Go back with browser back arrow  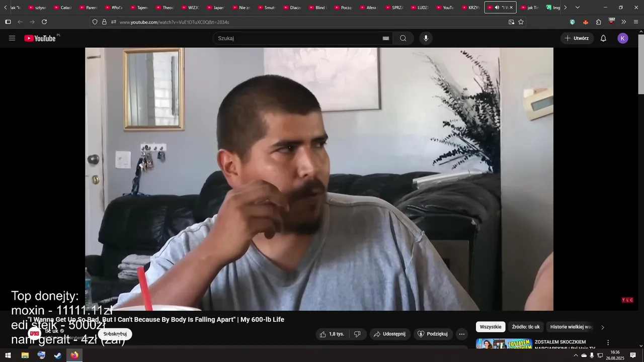[20, 22]
